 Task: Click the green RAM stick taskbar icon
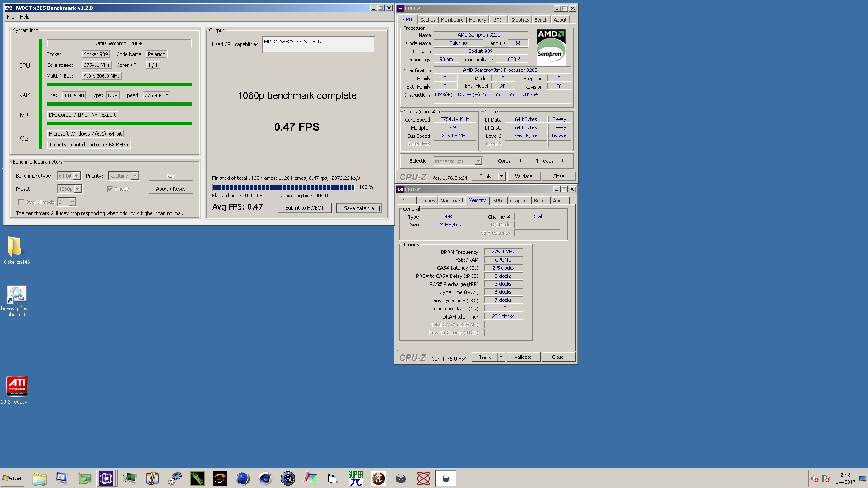[x=198, y=479]
